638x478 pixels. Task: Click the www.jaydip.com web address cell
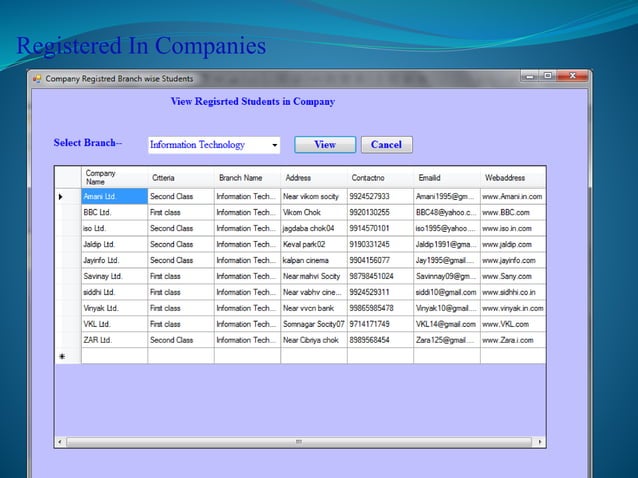[x=512, y=245]
